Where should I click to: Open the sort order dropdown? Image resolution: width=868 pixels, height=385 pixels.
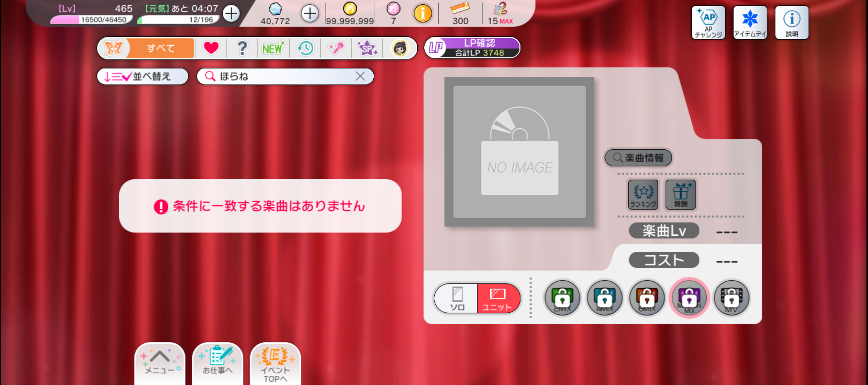click(142, 76)
